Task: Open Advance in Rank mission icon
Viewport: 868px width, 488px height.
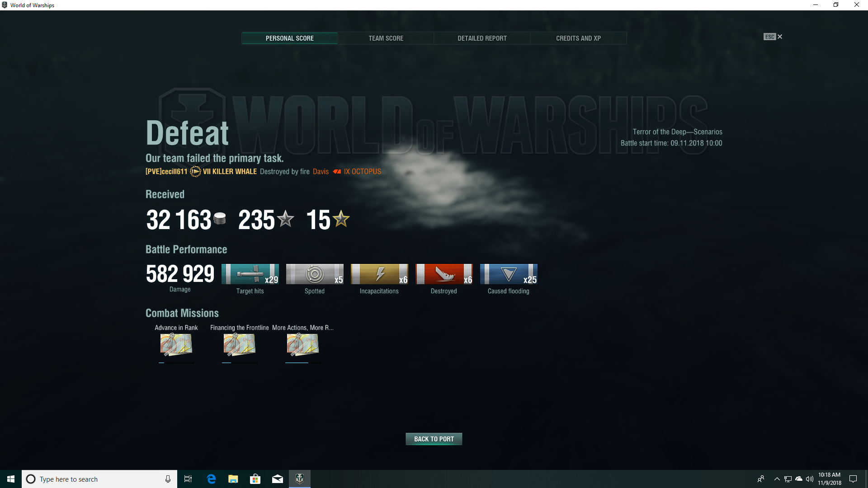Action: point(176,345)
